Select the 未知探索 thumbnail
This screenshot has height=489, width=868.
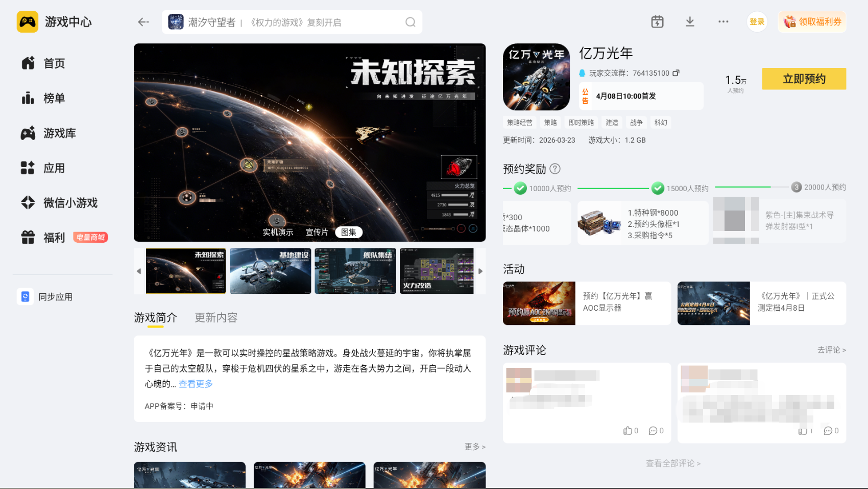[186, 271]
